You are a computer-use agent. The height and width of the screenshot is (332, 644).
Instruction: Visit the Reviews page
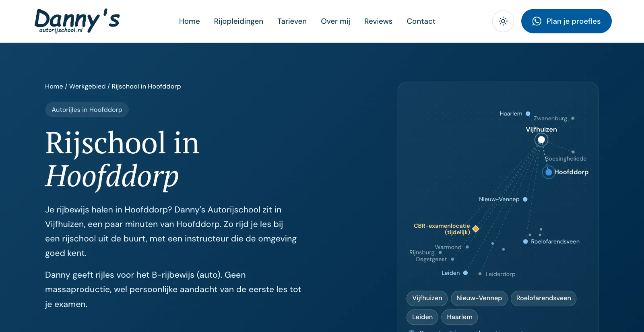[x=378, y=21]
